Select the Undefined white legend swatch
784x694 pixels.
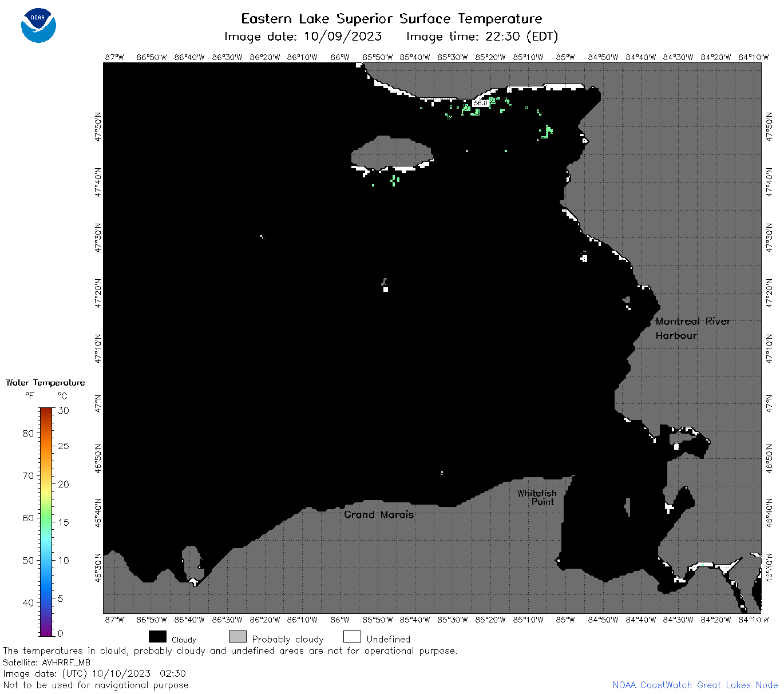(x=352, y=637)
